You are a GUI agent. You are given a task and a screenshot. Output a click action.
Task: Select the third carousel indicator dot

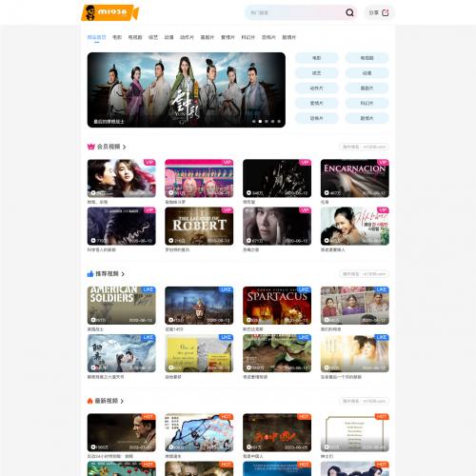(x=267, y=122)
